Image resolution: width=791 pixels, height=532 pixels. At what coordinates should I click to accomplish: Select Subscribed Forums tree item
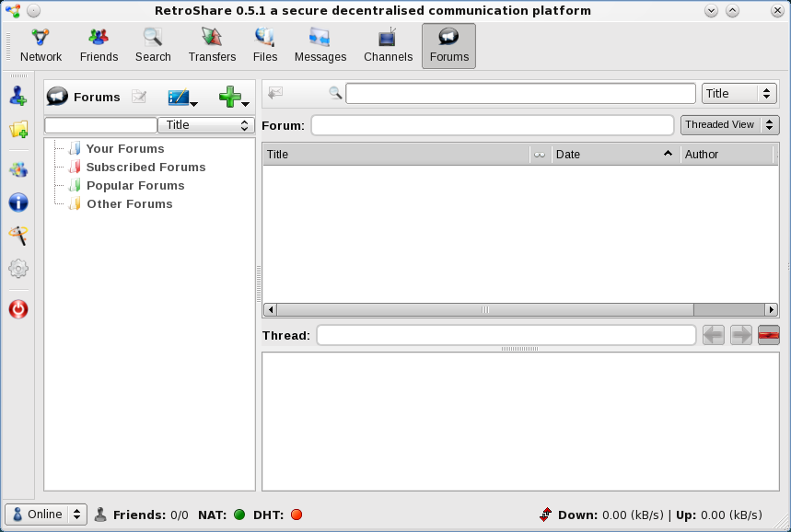[145, 167]
